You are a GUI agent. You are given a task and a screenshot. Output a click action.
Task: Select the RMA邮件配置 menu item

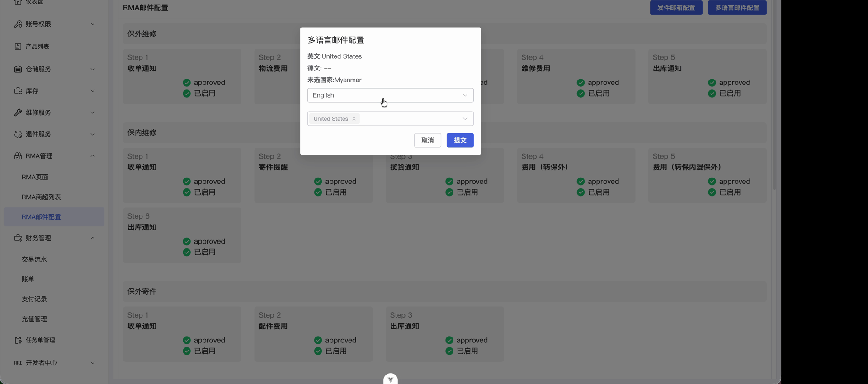point(54,217)
